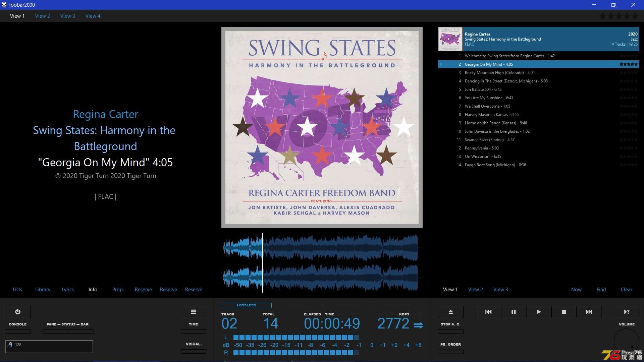
Task: Switch playlist pane to View 3
Action: [501, 290]
